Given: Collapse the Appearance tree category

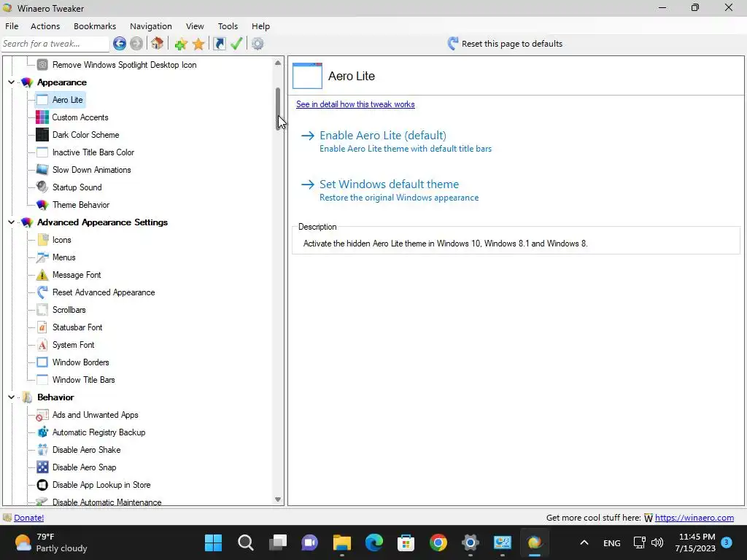Looking at the screenshot, I should [x=12, y=82].
